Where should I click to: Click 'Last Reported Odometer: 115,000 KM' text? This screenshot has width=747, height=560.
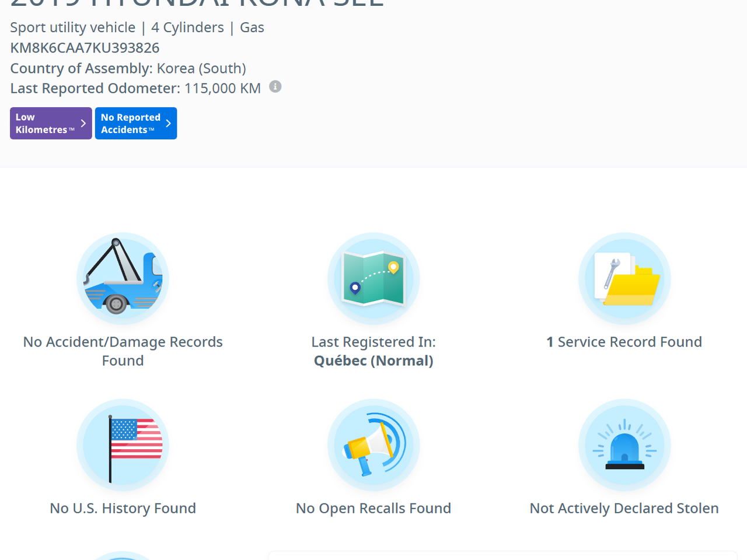(x=135, y=88)
